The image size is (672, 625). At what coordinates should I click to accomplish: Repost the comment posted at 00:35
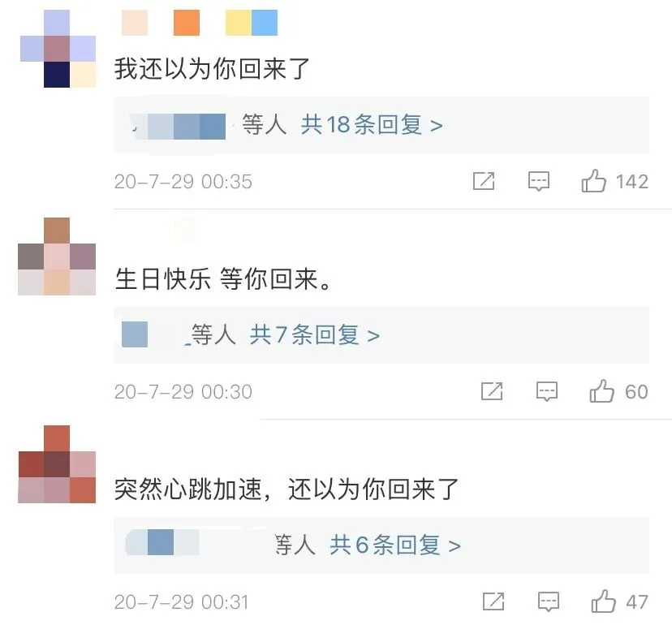[484, 181]
